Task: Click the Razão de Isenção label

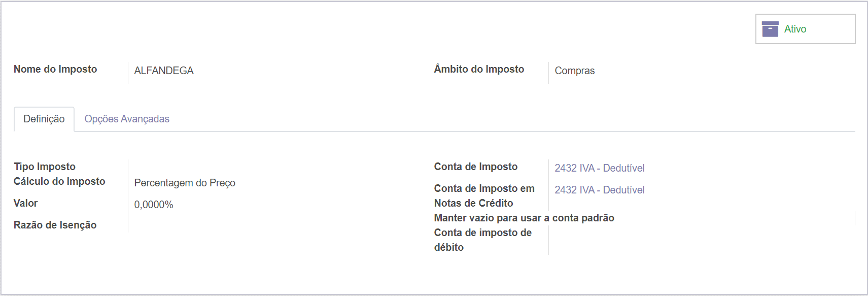Action: coord(55,225)
